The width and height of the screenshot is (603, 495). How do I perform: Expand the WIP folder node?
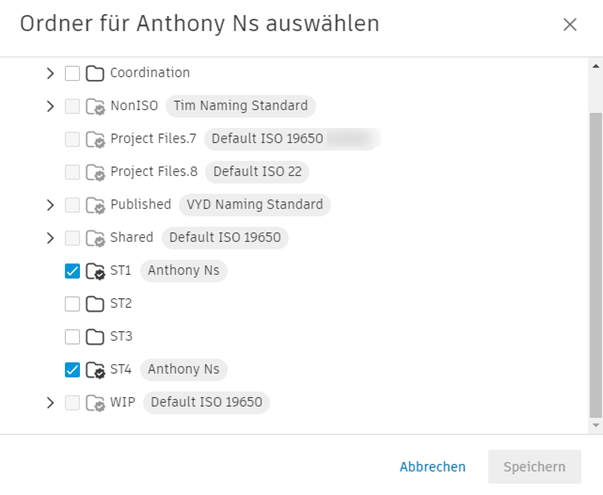pyautogui.click(x=50, y=403)
